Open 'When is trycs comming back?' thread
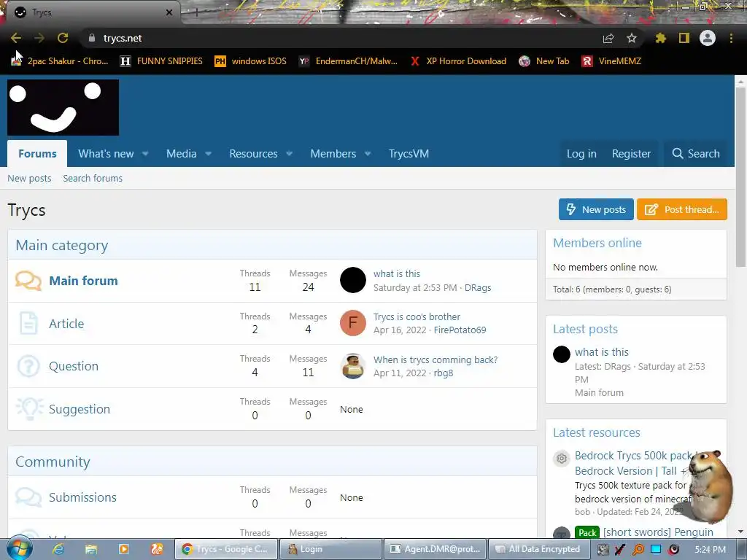This screenshot has height=560, width=747. point(436,359)
